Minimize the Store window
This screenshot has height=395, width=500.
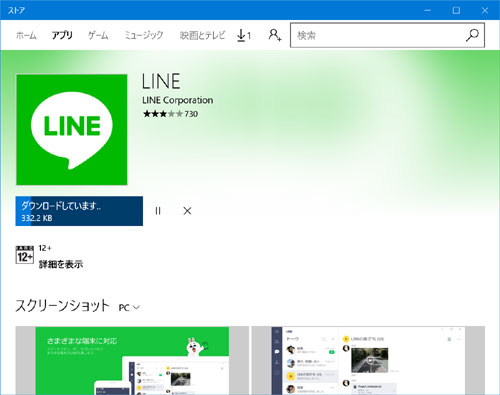428,10
